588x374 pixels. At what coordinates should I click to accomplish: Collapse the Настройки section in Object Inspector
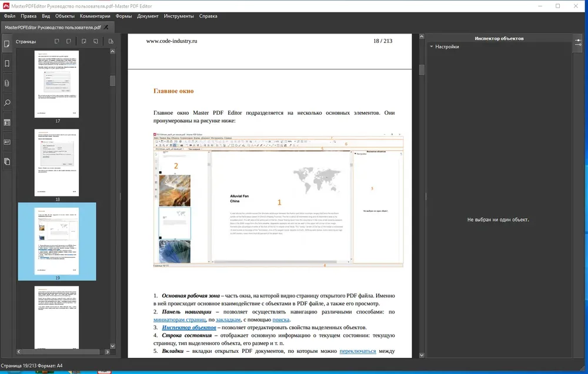432,46
